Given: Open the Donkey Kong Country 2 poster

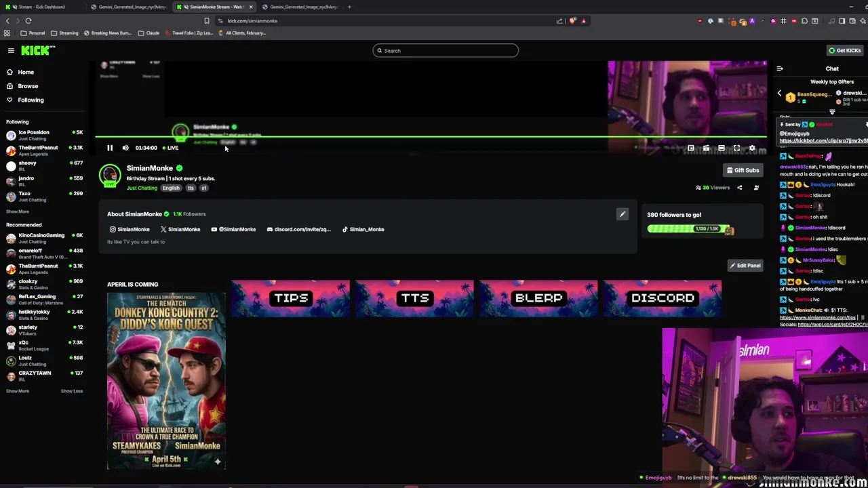Looking at the screenshot, I should coord(166,381).
